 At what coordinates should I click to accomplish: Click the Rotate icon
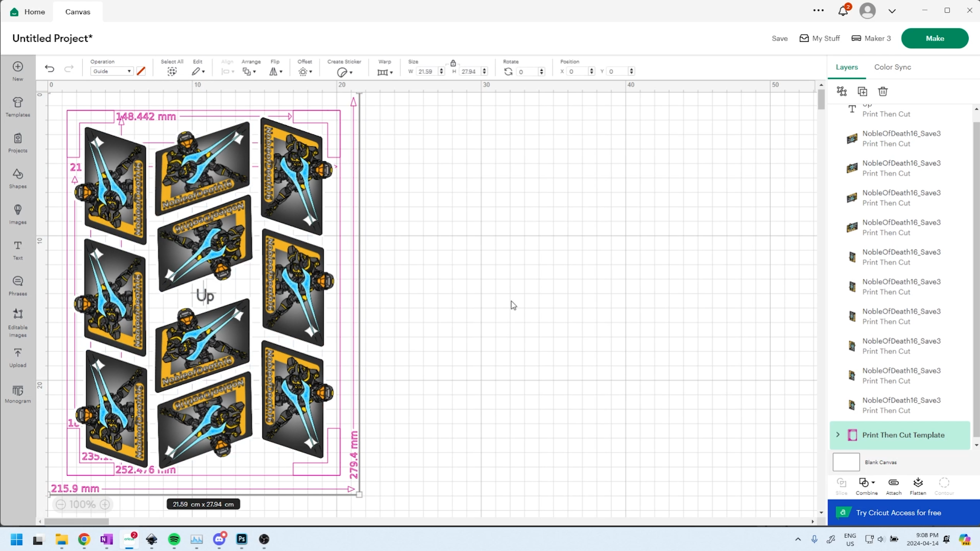[x=508, y=71]
